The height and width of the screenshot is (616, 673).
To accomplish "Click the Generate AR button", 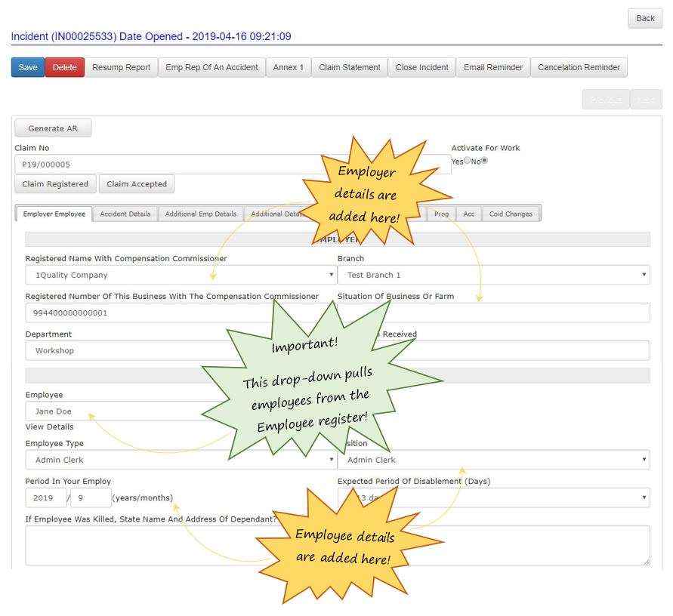I will click(53, 128).
